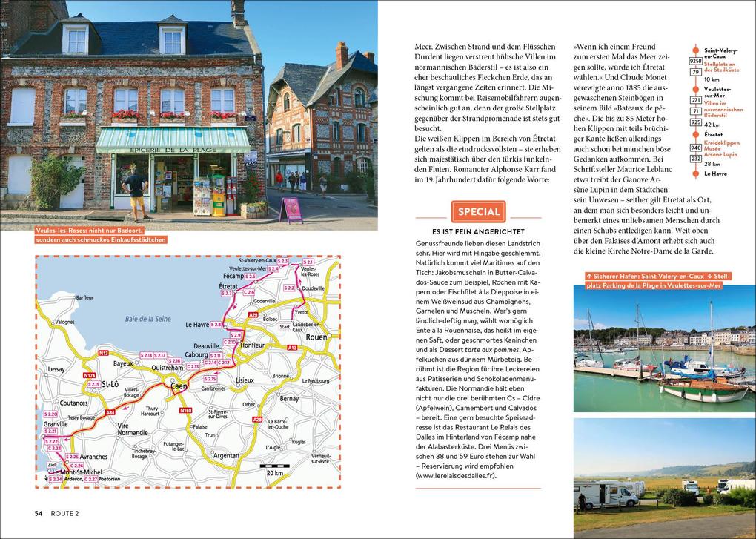756x539 pixels.
Task: Click the N158 road badge south of Caen
Action: (x=185, y=410)
